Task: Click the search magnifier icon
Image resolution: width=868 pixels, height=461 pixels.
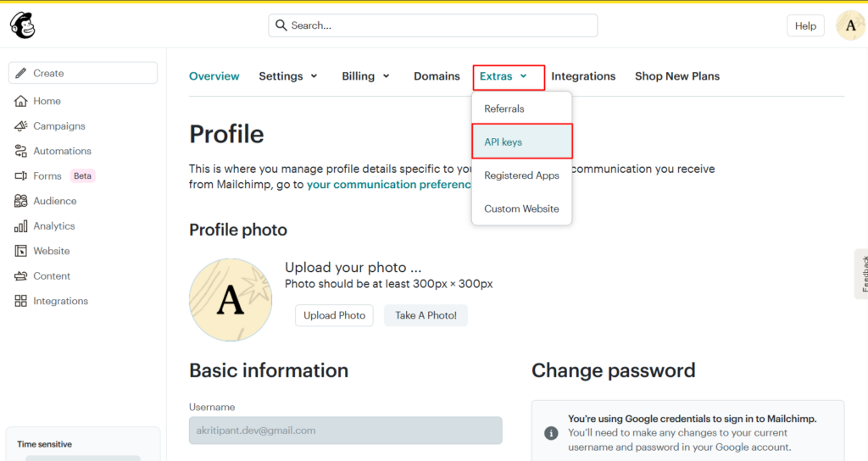Action: pyautogui.click(x=281, y=25)
